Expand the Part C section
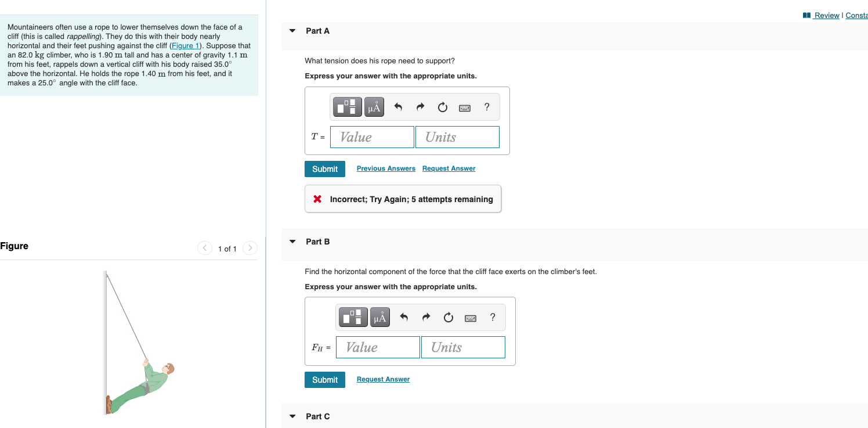The image size is (868, 428). coord(292,416)
